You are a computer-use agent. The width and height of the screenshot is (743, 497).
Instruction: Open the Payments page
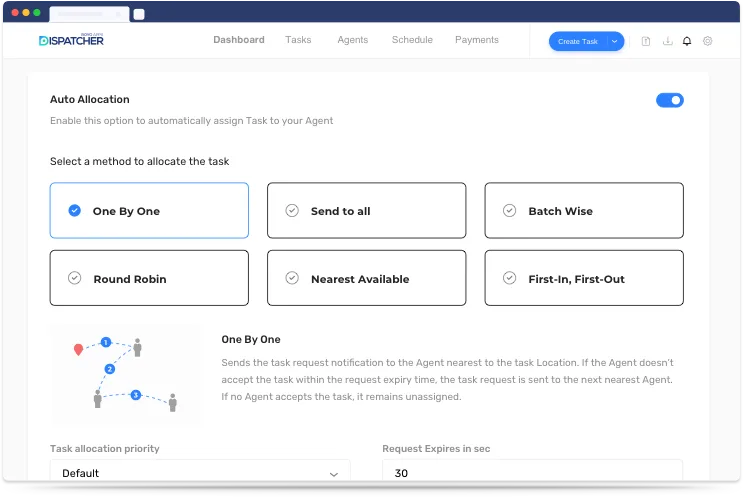[477, 40]
